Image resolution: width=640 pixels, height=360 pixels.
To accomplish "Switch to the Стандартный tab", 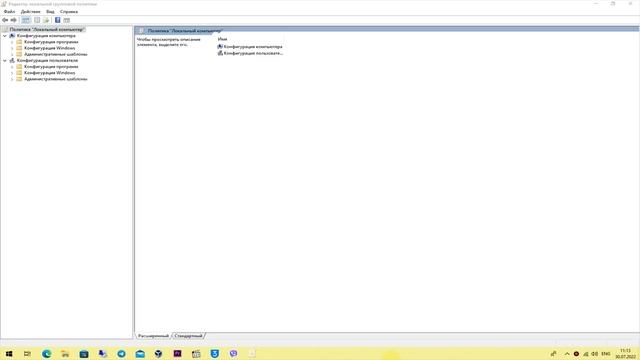I will click(189, 336).
